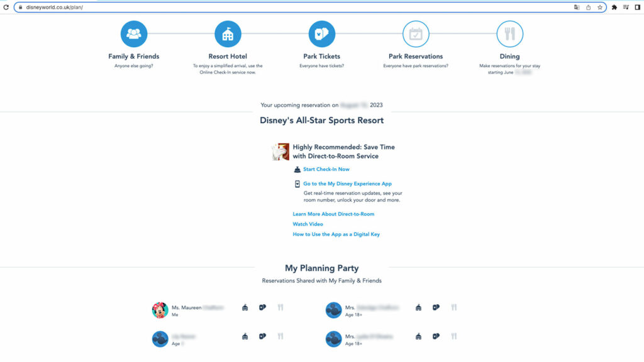The image size is (644, 362).
Task: Open Learn More About Direct-to-Room link
Action: 333,214
